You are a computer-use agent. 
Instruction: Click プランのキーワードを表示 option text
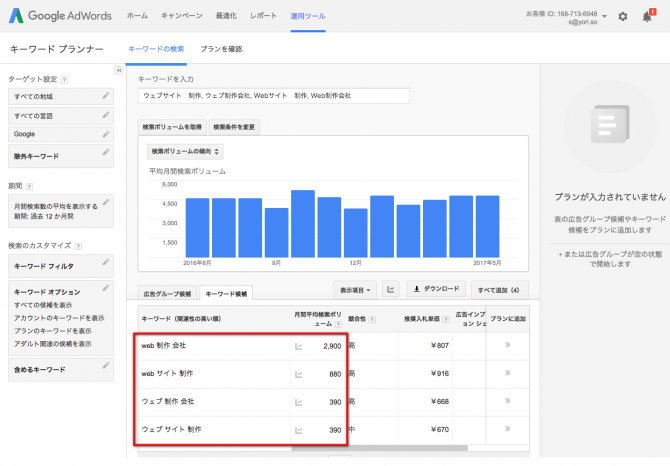pyautogui.click(x=53, y=331)
